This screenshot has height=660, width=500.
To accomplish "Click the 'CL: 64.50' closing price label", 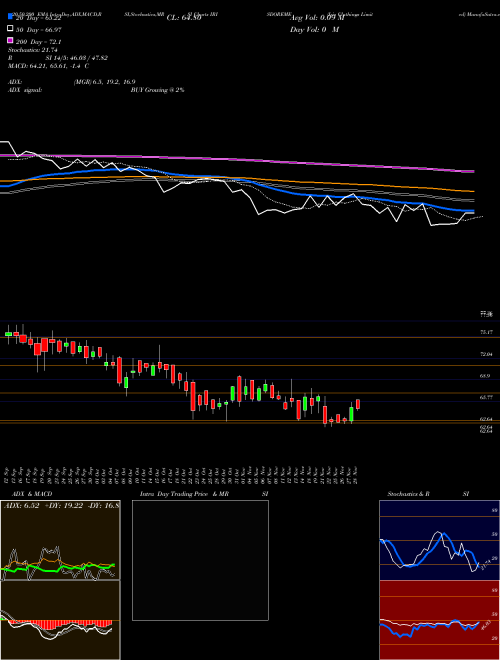I will coord(184,18).
